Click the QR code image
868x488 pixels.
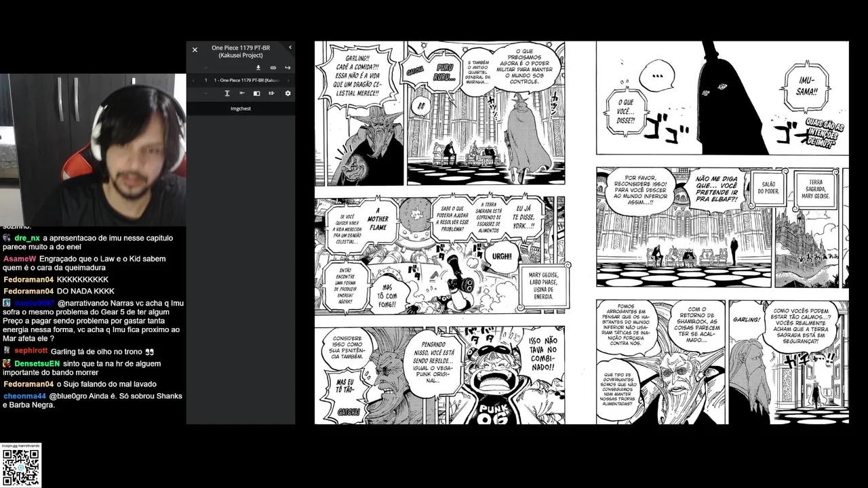[20, 468]
